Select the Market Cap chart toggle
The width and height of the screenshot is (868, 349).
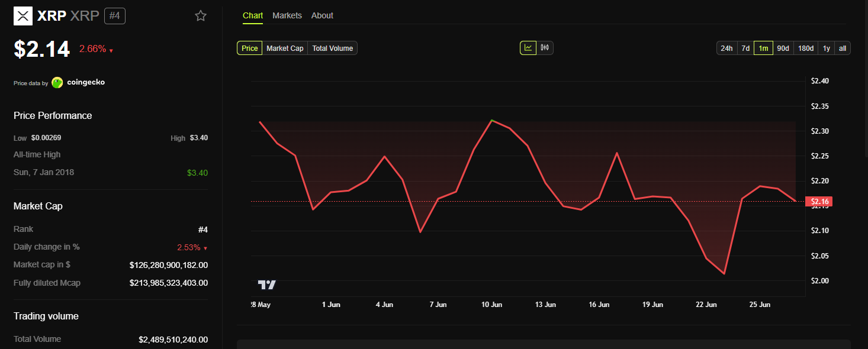[285, 49]
